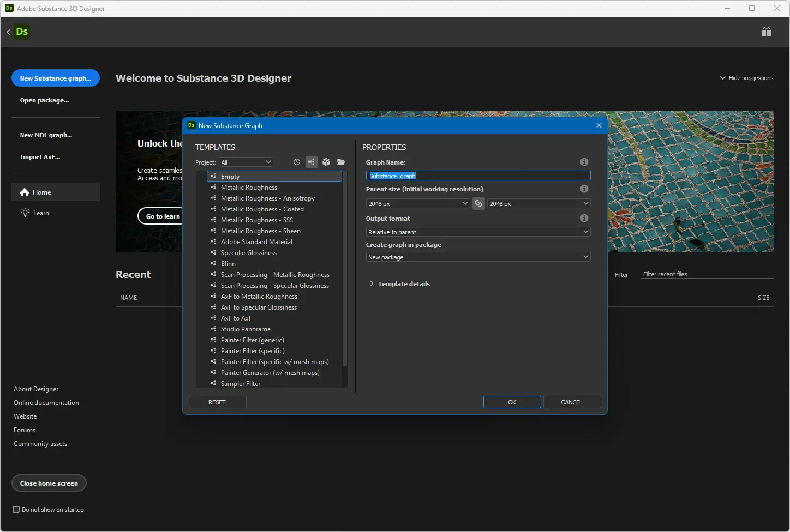The height and width of the screenshot is (532, 790).
Task: Toggle the width-height link lock button
Action: click(478, 203)
